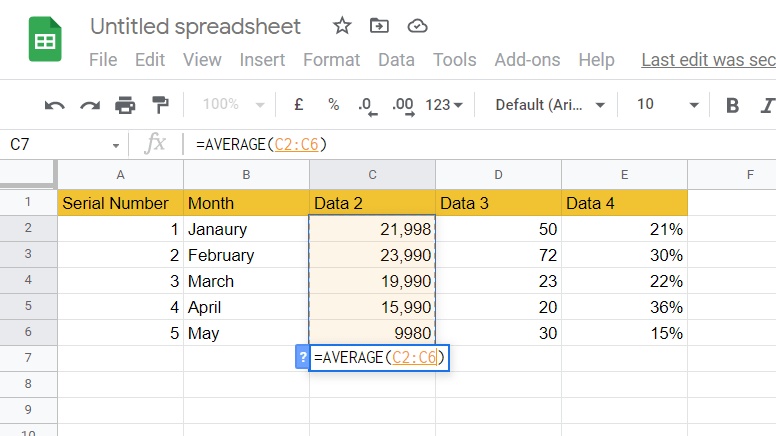Image resolution: width=776 pixels, height=436 pixels.
Task: Select row 4 header
Action: point(28,280)
